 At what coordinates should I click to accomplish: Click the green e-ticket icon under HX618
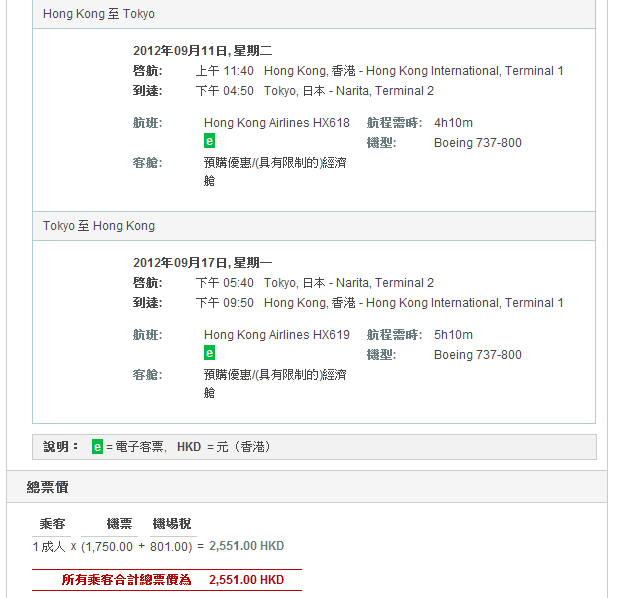pyautogui.click(x=209, y=141)
